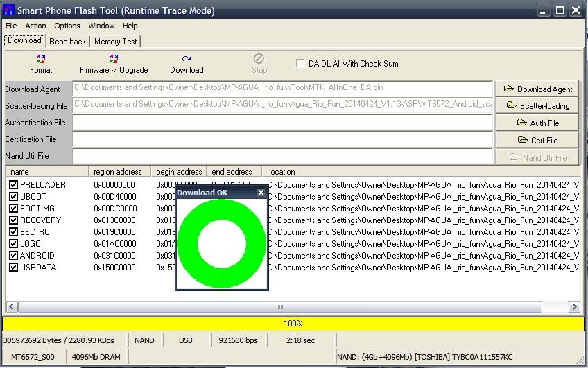
Task: Close the Download OK popup
Action: pos(261,193)
